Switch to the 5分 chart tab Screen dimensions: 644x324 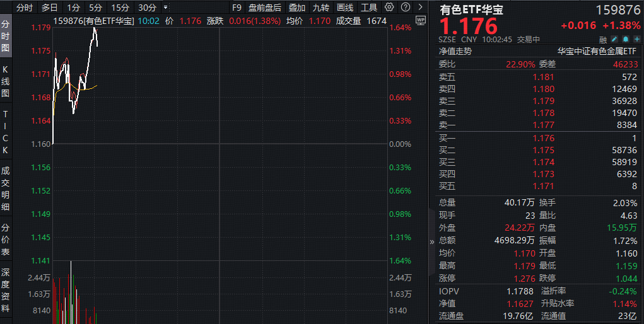click(95, 8)
